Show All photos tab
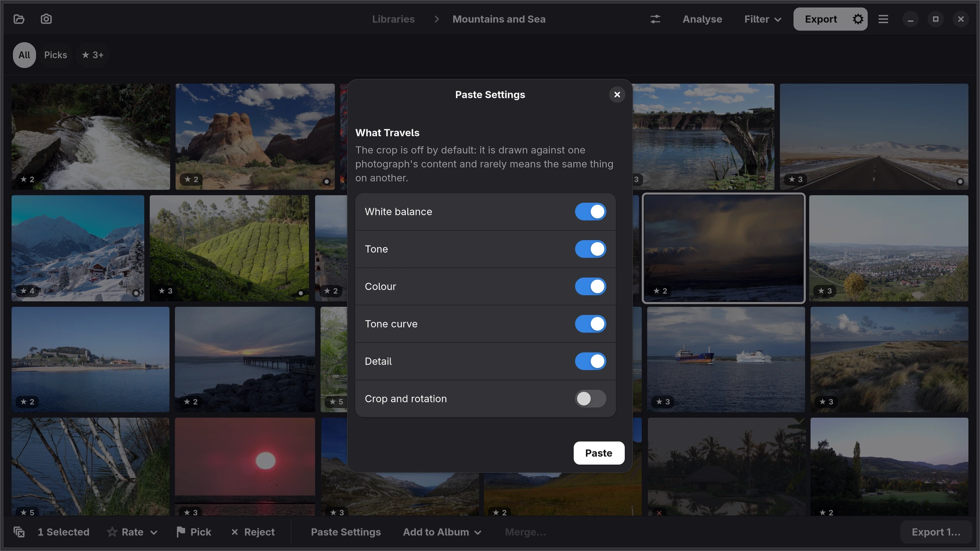This screenshot has height=551, width=980. click(x=24, y=55)
